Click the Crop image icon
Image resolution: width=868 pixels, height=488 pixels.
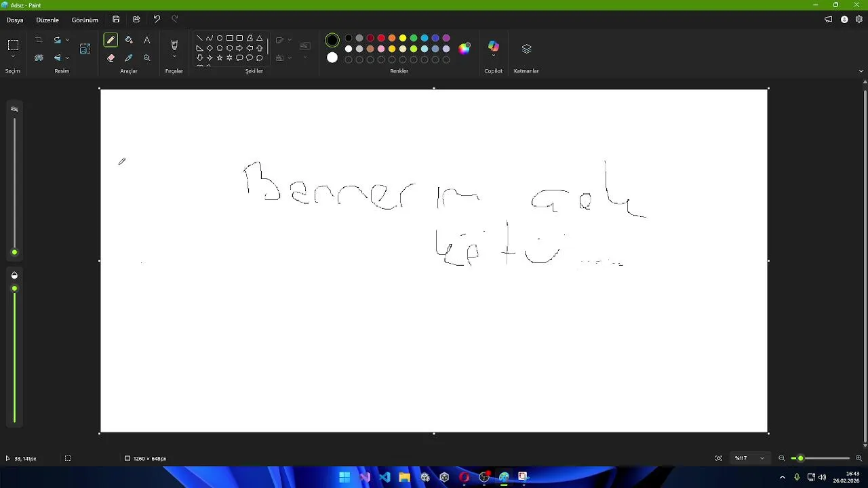pos(39,41)
